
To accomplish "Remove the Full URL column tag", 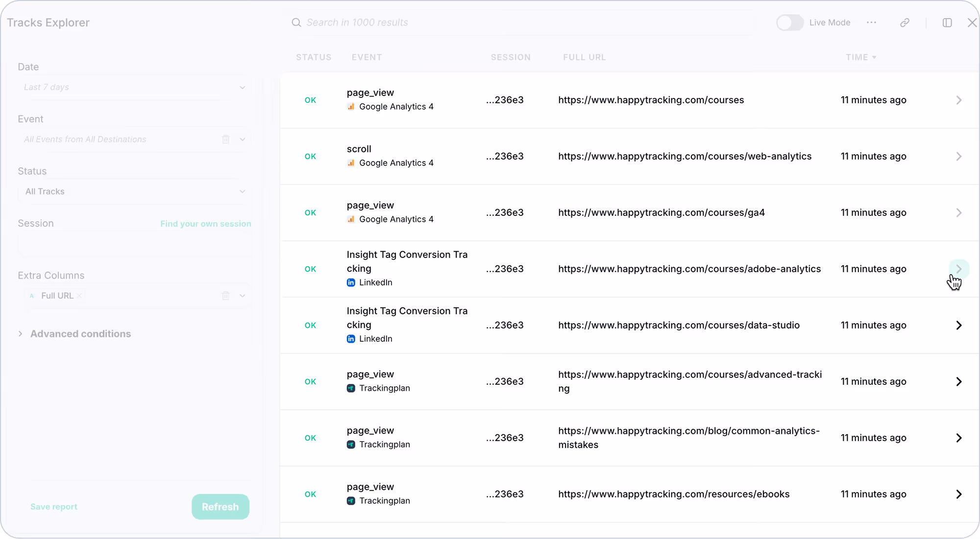I will (79, 295).
